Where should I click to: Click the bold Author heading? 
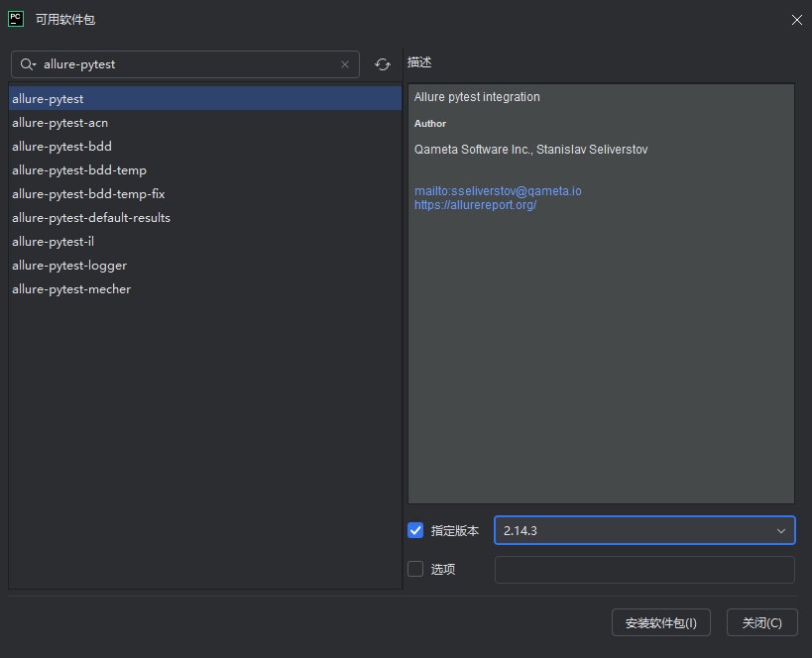point(430,124)
